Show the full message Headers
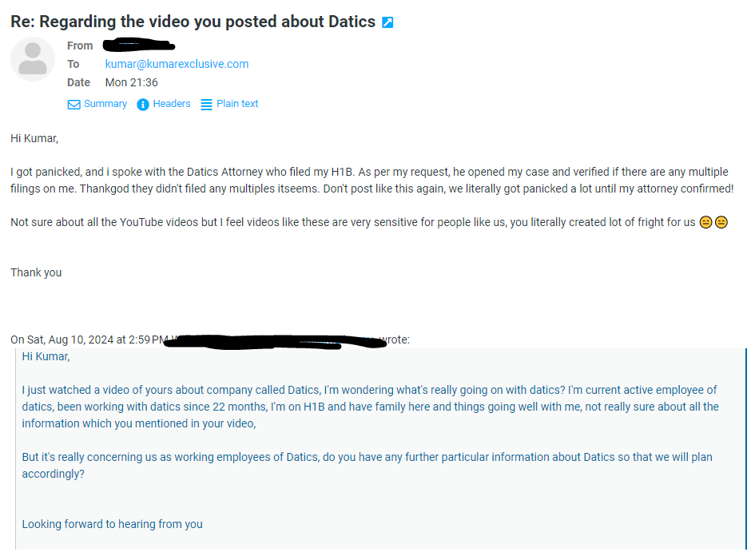The image size is (751, 560). click(172, 104)
